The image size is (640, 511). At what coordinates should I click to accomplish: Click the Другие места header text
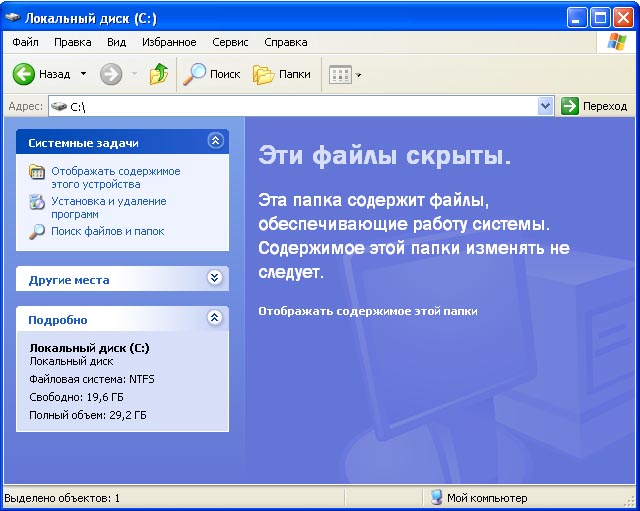click(x=69, y=280)
